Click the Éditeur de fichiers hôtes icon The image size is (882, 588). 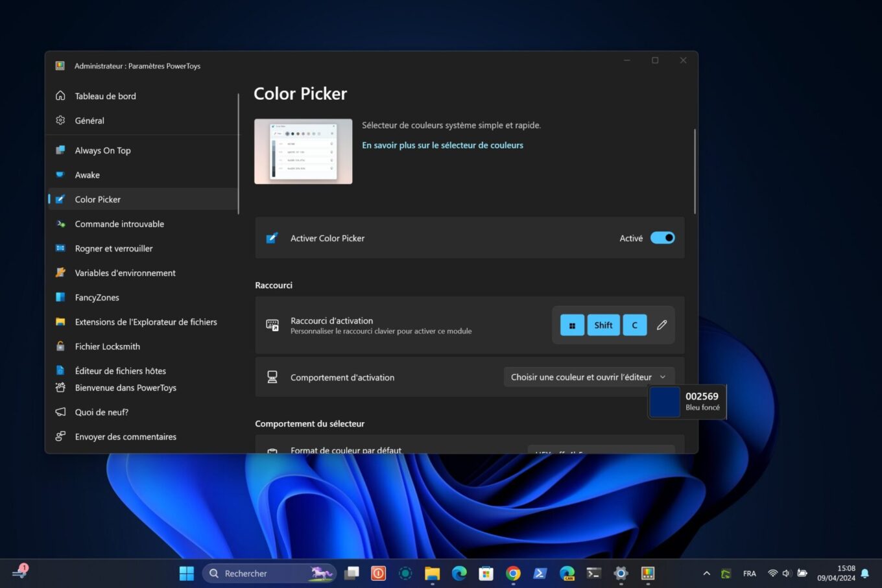pyautogui.click(x=60, y=371)
